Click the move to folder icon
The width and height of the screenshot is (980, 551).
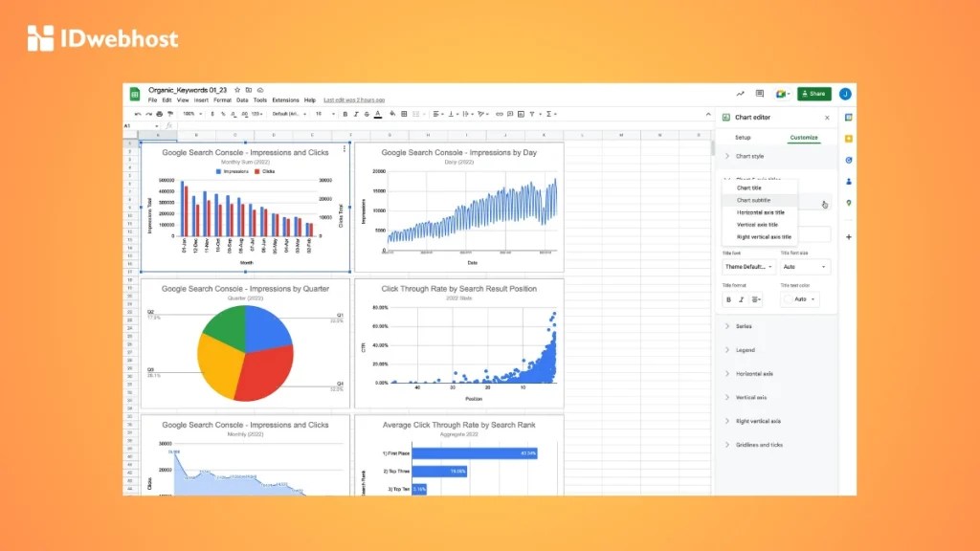(x=249, y=90)
